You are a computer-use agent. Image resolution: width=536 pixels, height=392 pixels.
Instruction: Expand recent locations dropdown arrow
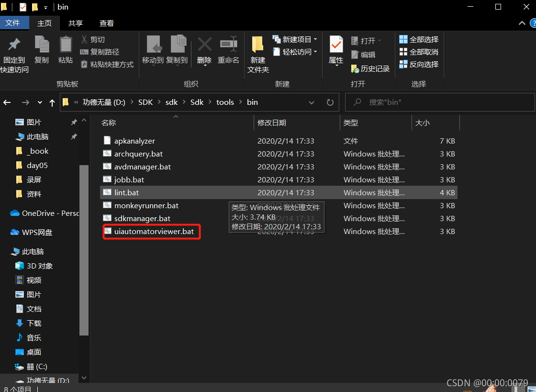(x=40, y=102)
